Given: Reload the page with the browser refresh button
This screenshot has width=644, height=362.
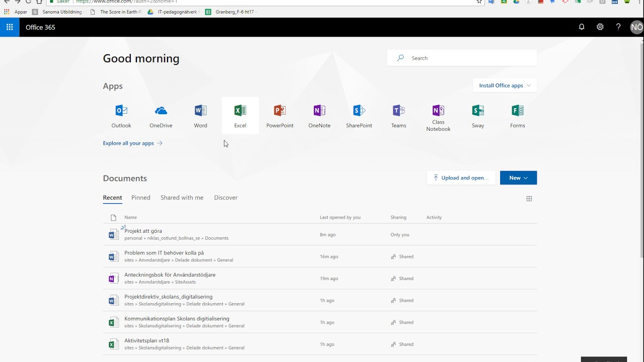Looking at the screenshot, I should (x=28, y=2).
